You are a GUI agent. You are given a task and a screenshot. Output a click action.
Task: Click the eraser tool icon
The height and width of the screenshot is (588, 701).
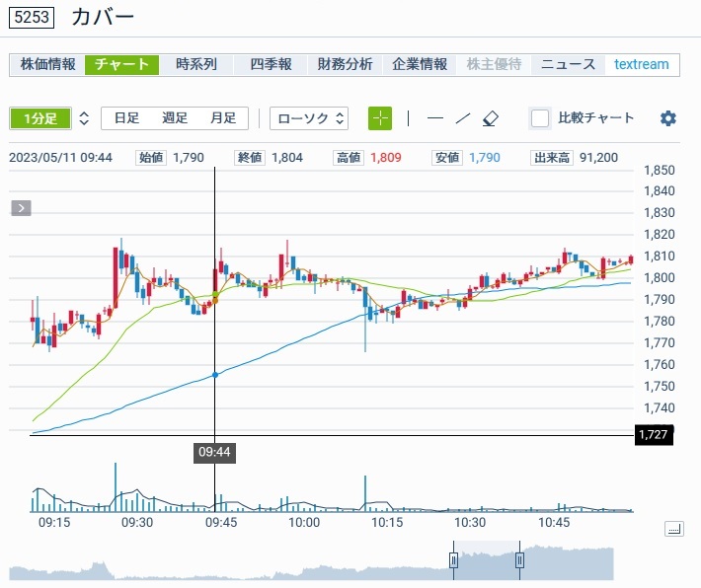491,118
